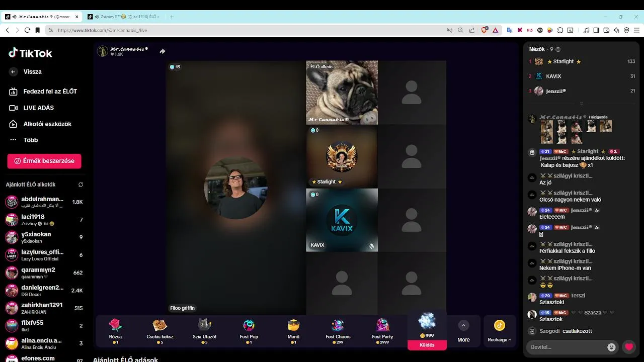Bookmark this page
Screen dimensions: 644x362
[37, 30]
